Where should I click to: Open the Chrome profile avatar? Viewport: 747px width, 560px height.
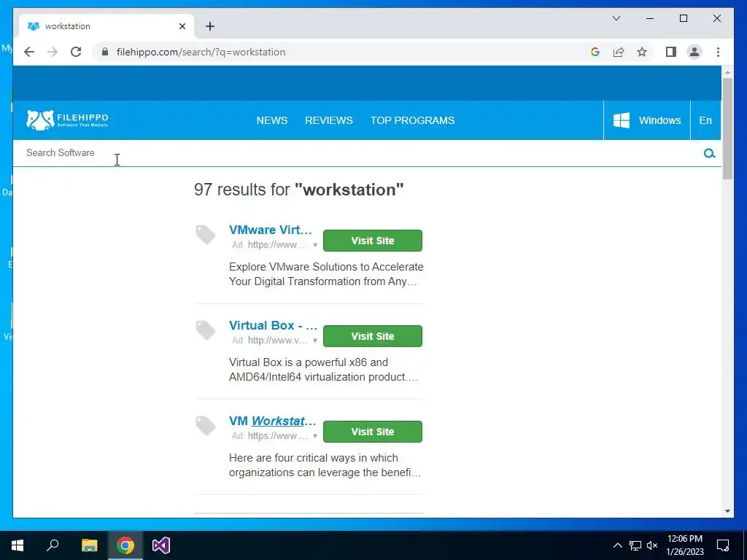[x=694, y=52]
